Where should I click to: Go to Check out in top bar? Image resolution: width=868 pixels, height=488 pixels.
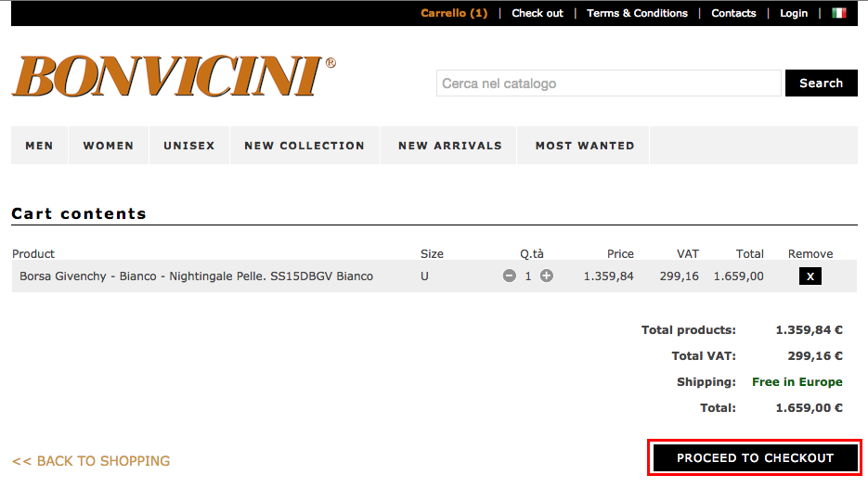tap(537, 13)
